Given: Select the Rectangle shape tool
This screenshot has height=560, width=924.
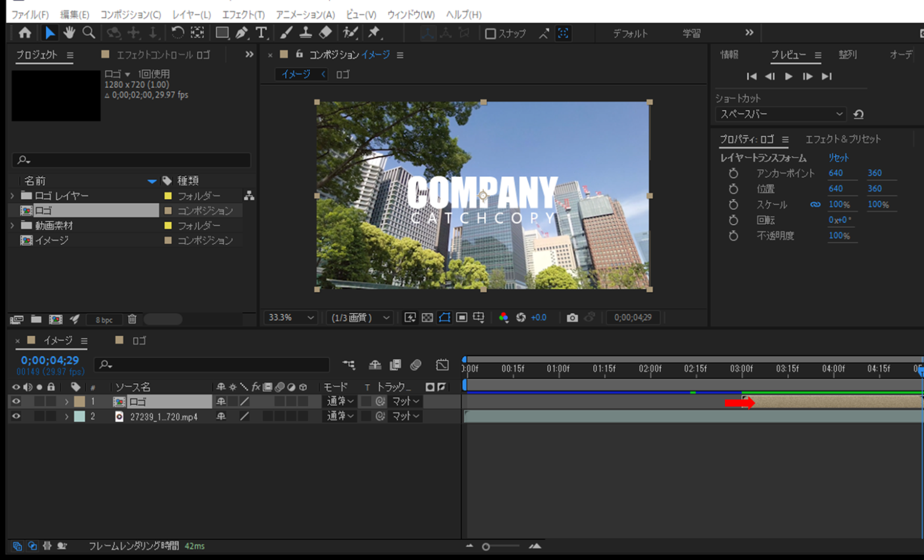Looking at the screenshot, I should pyautogui.click(x=222, y=32).
